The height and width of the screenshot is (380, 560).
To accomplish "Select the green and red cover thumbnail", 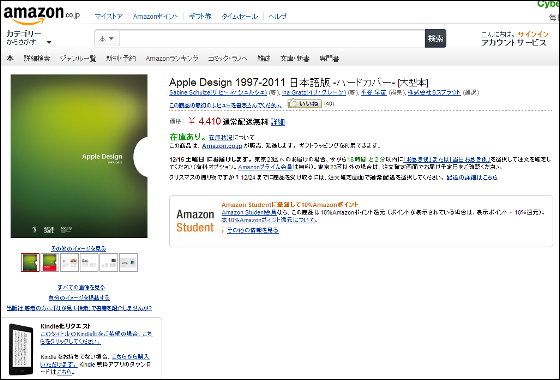I will (x=50, y=262).
